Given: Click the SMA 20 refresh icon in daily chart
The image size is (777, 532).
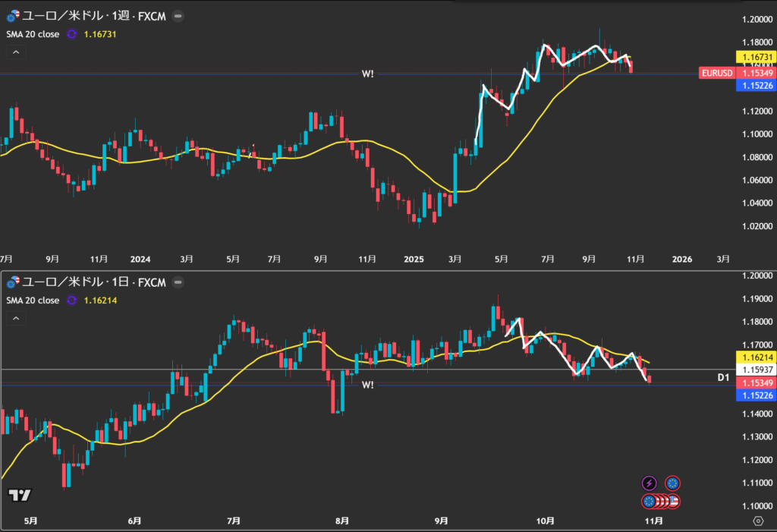Looking at the screenshot, I should coord(72,301).
